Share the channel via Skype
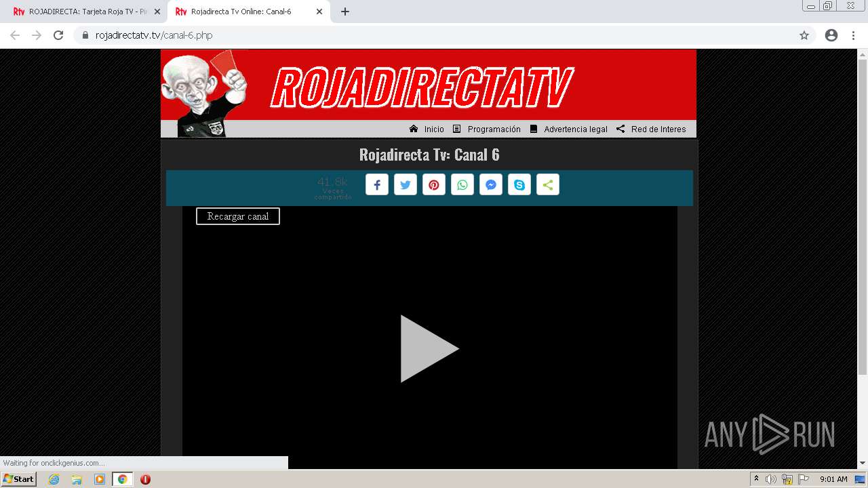868x488 pixels. tap(519, 185)
